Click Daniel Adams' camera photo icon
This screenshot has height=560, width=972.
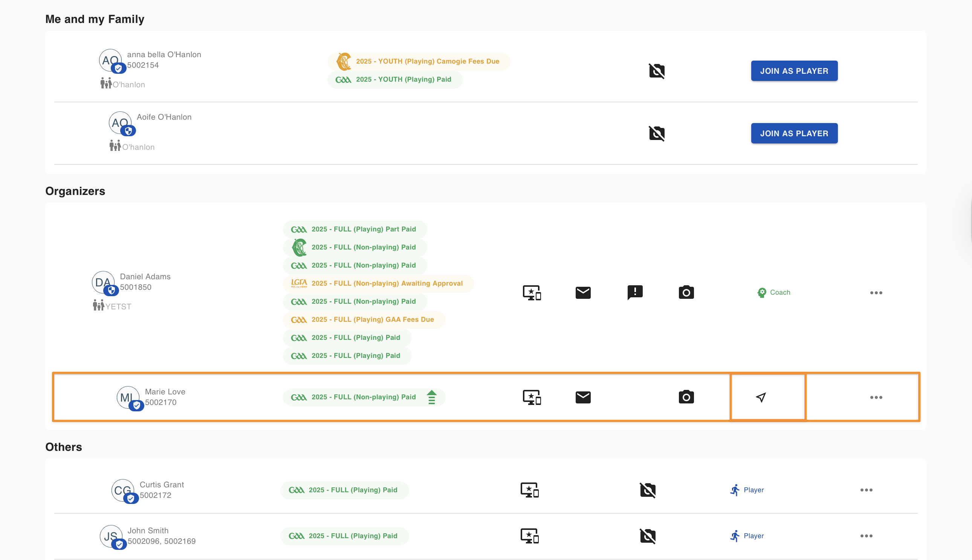[686, 293]
